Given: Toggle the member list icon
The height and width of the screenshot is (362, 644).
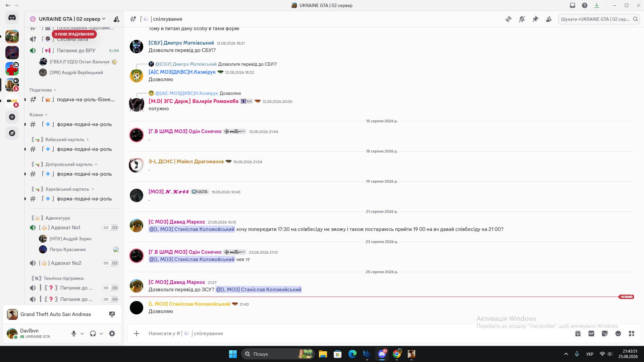Looking at the screenshot, I should click(x=549, y=19).
